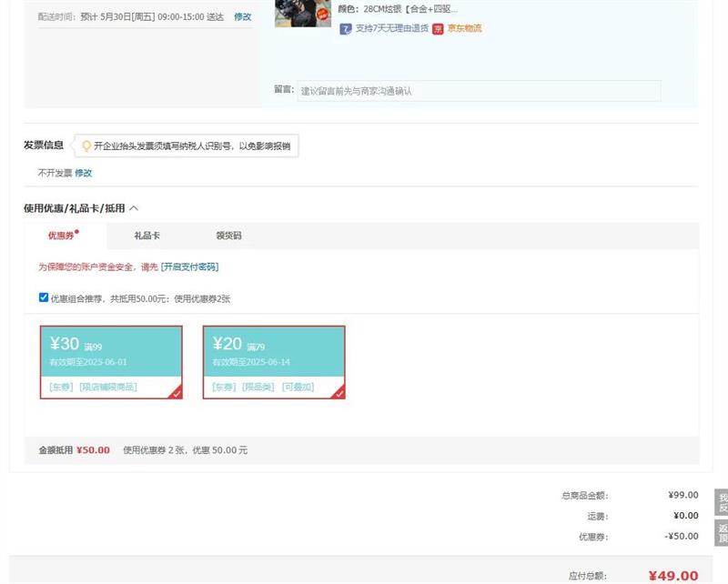Focus the 留言 message input field

click(x=479, y=91)
